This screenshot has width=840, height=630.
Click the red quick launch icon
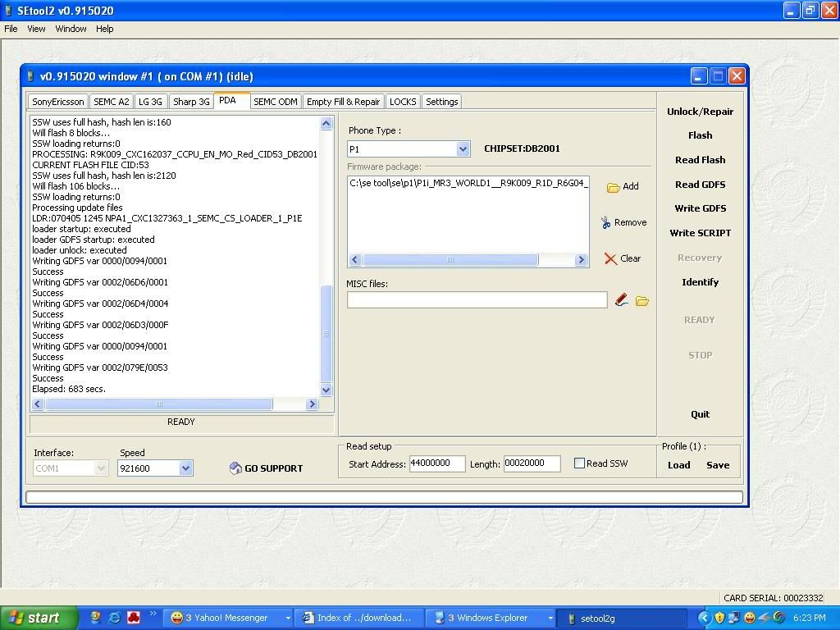coord(134,618)
